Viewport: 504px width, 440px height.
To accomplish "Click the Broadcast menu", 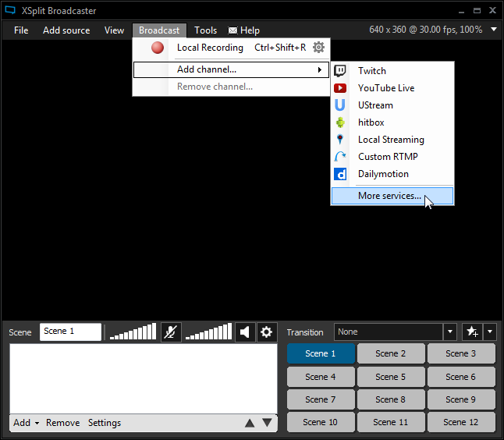I will (159, 30).
